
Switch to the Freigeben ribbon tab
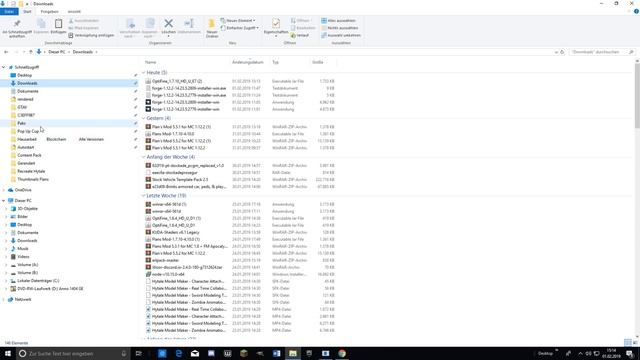click(x=49, y=11)
